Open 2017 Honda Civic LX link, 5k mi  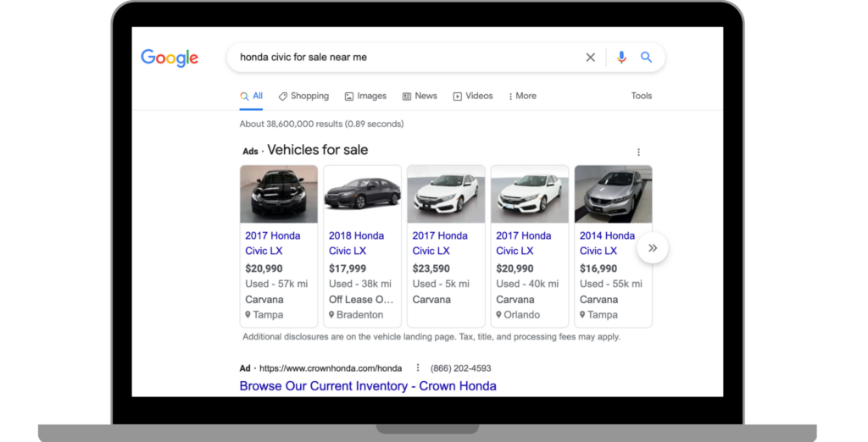point(440,243)
